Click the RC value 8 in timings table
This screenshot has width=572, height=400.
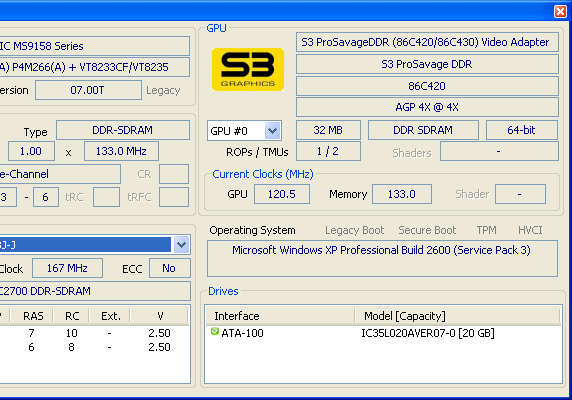point(72,347)
